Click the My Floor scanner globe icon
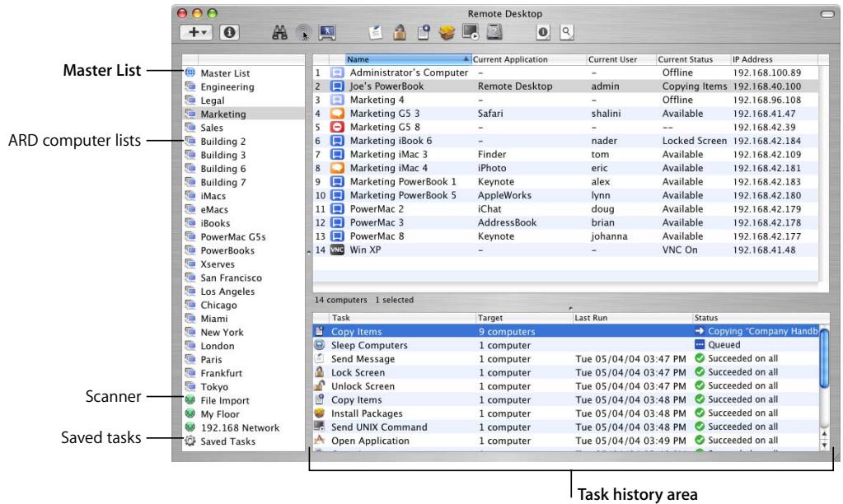The height and width of the screenshot is (504, 843). [190, 413]
